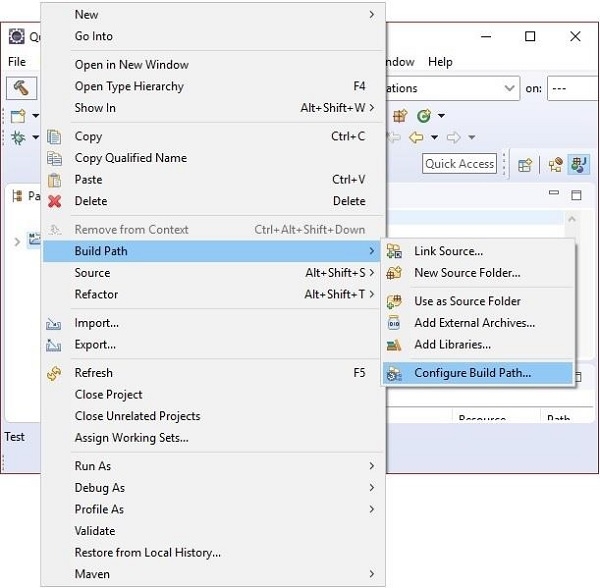
Task: Open the Refactor submenu
Action: 213,294
